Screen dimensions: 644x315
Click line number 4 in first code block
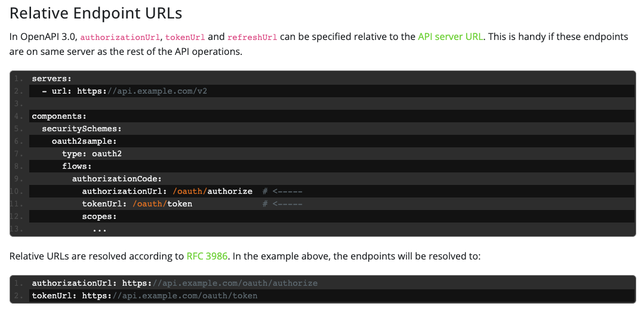tap(19, 116)
